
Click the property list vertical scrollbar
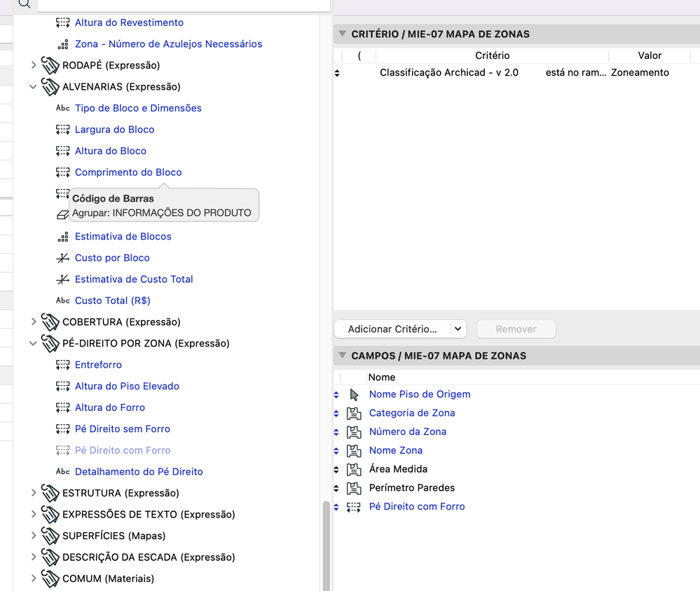pos(326,545)
